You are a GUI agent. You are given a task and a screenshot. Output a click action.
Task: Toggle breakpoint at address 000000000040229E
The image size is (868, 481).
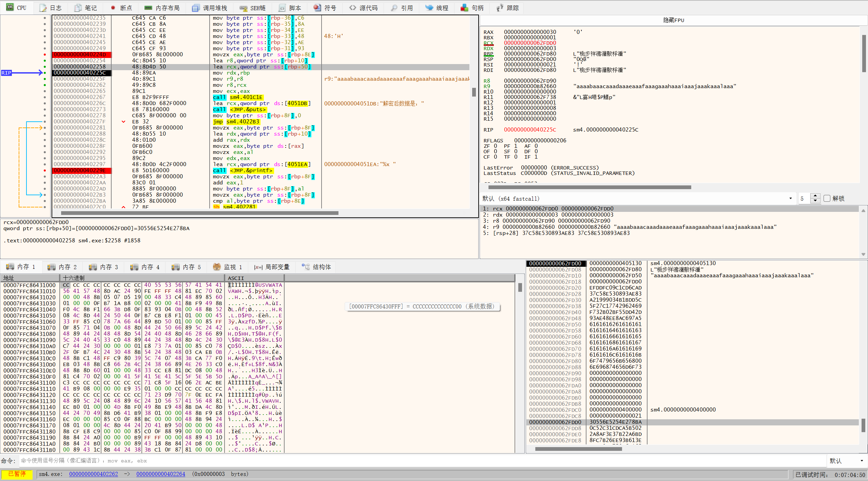click(45, 171)
